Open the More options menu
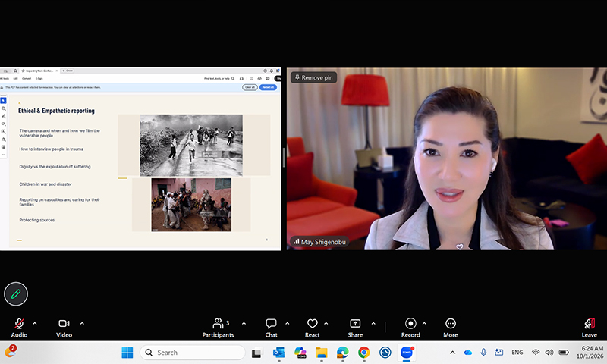Screen dimensions: 607x364 451,328
